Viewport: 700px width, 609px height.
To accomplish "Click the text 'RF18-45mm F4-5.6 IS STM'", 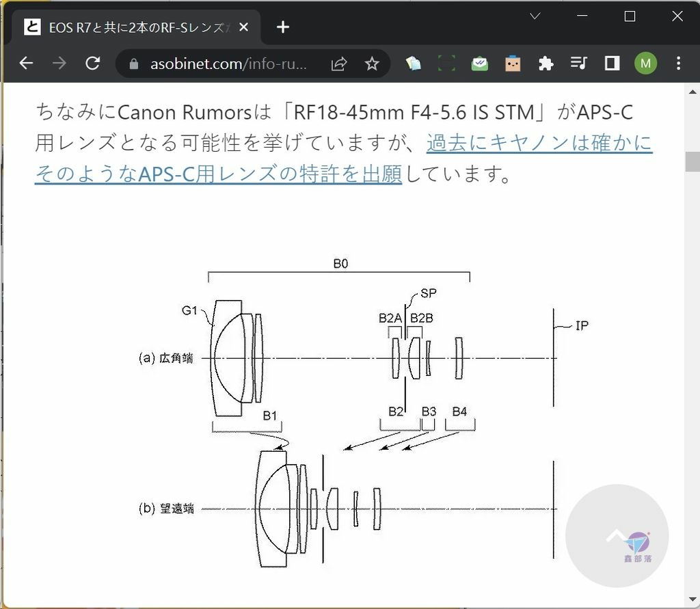I will [x=414, y=112].
